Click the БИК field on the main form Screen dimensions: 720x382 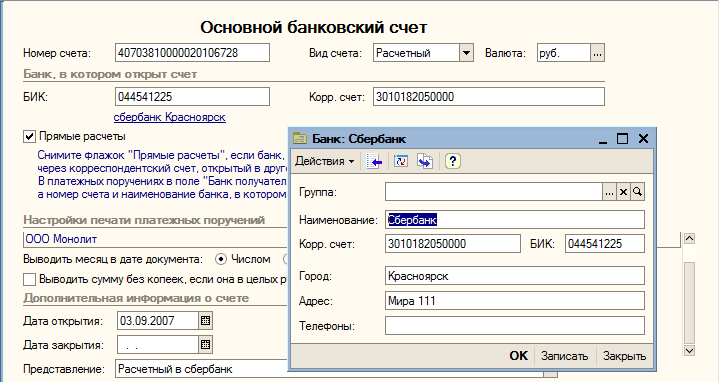192,97
